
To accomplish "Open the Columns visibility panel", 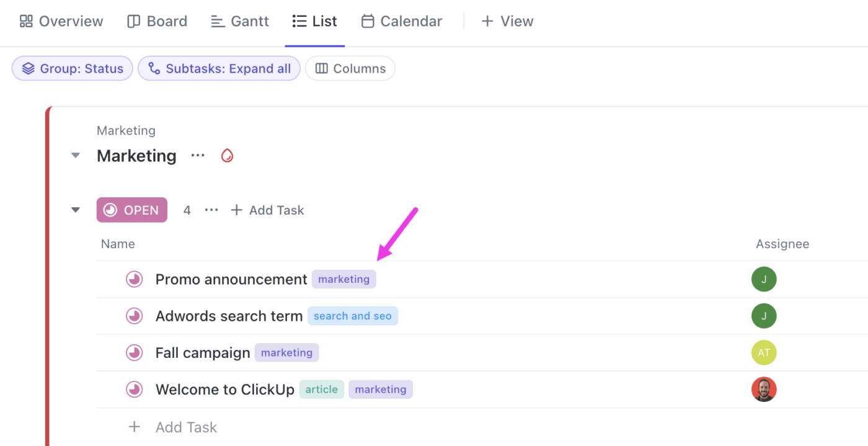I will point(350,68).
